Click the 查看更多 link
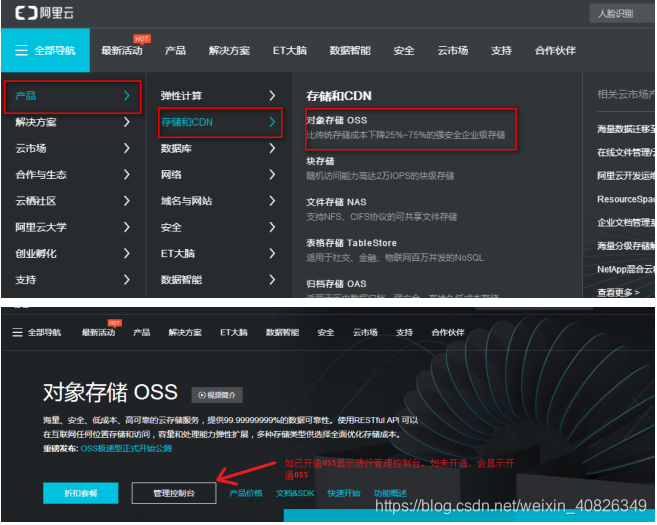The image size is (657, 525). pos(618,292)
